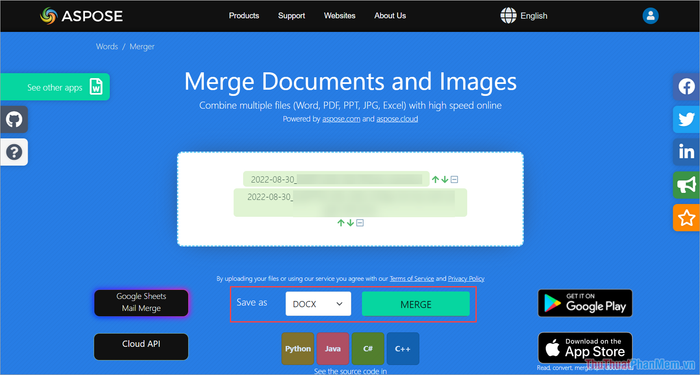Remove first uploaded file

tap(454, 179)
